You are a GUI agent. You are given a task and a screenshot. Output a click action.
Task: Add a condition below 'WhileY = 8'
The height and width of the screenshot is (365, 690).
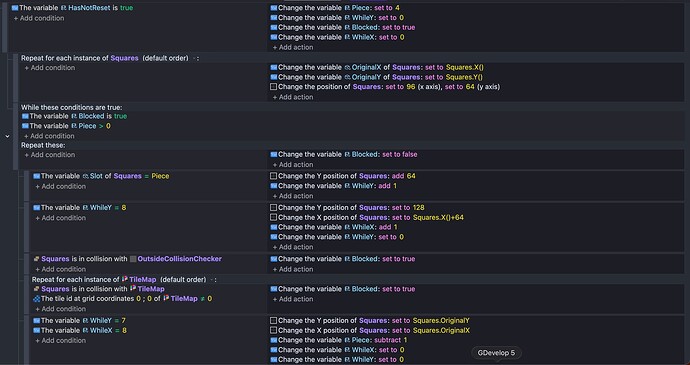coord(61,218)
